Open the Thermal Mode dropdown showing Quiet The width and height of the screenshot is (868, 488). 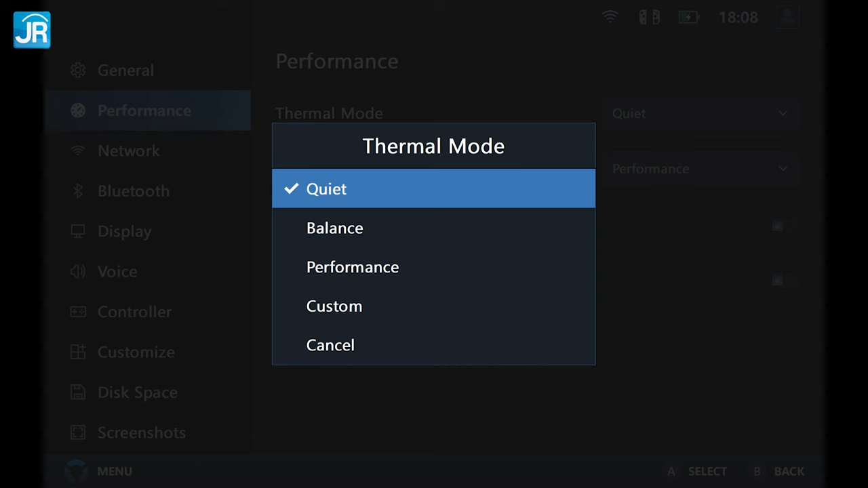700,114
